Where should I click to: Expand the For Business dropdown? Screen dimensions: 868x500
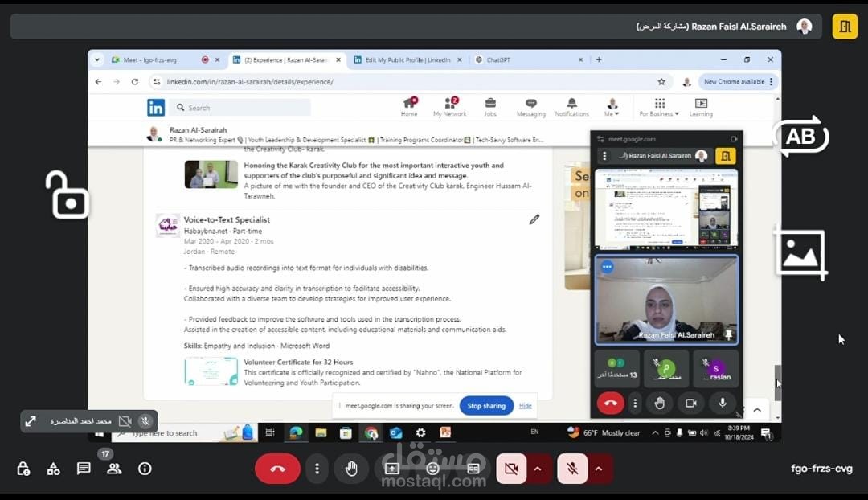click(x=659, y=106)
